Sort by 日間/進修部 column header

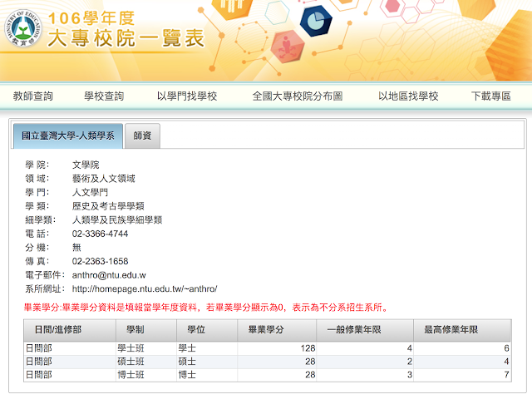[70, 330]
